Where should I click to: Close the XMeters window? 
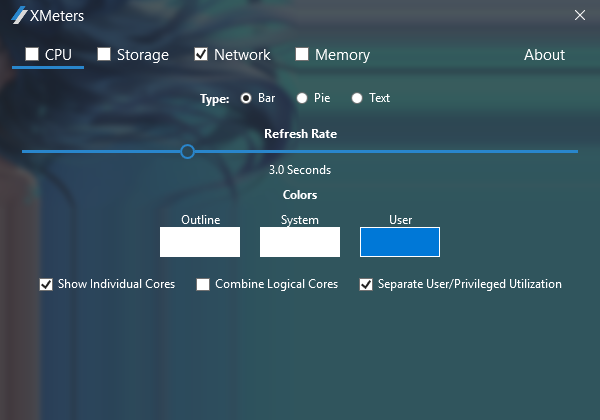580,15
